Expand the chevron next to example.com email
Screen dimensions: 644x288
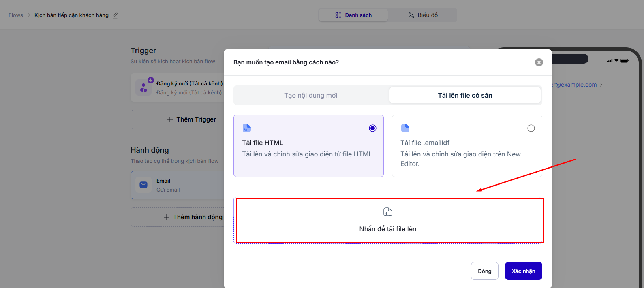pyautogui.click(x=601, y=85)
